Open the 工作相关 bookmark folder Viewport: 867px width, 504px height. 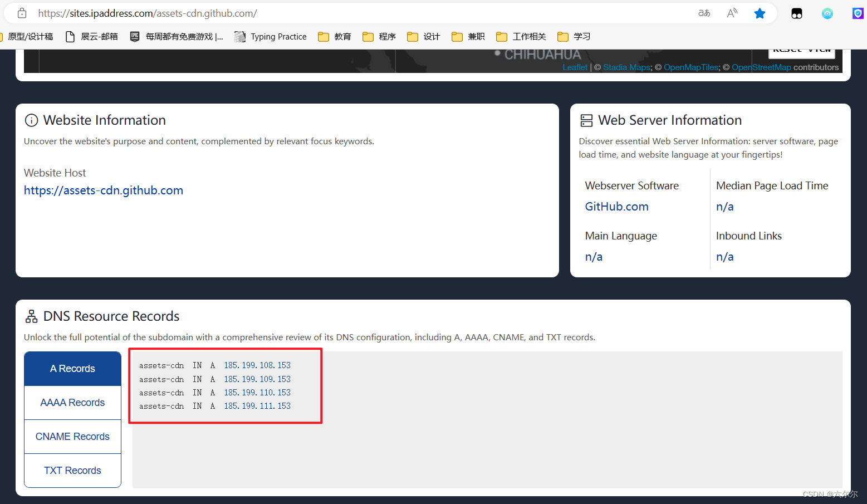521,37
